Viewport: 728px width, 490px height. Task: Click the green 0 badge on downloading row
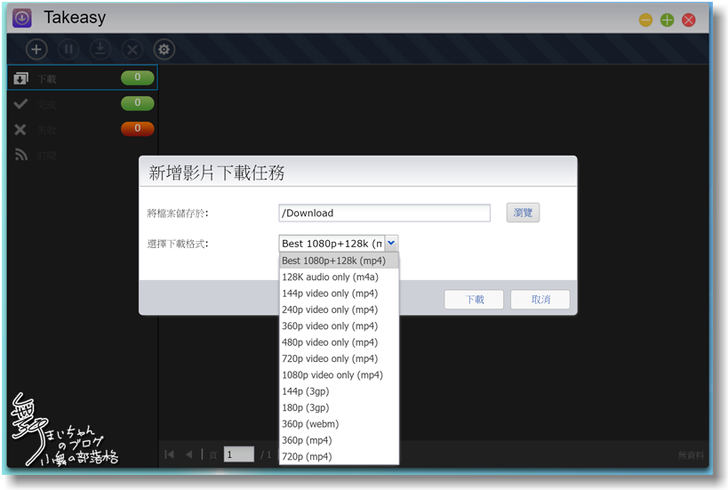coord(137,78)
